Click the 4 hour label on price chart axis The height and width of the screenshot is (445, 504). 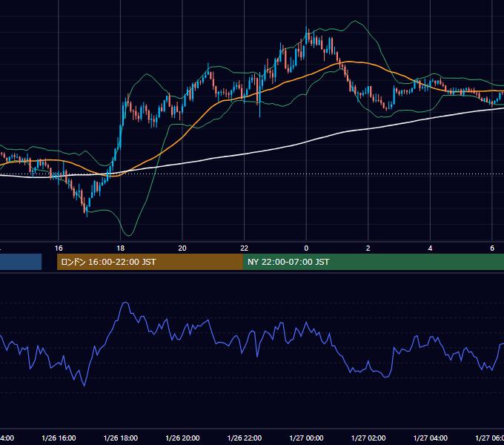[x=430, y=248]
